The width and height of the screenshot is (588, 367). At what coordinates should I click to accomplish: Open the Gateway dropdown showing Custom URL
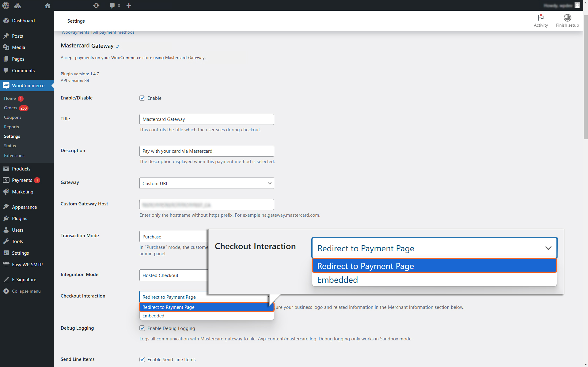pyautogui.click(x=207, y=183)
